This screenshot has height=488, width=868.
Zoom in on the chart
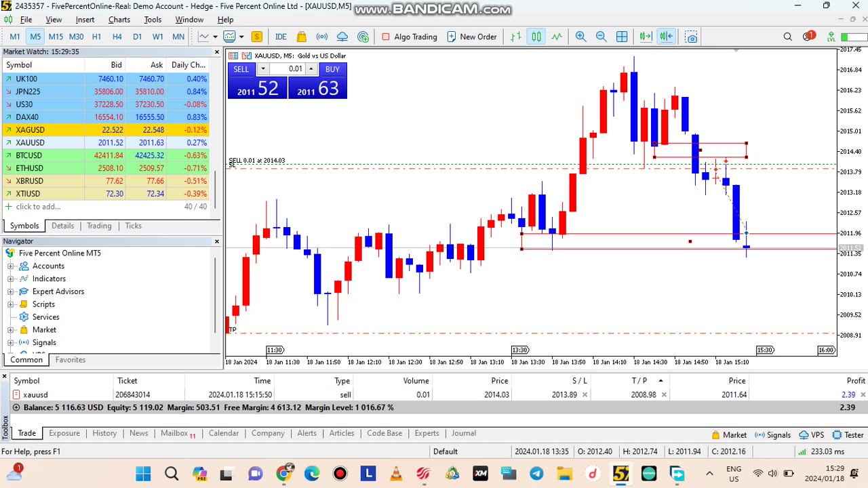click(581, 37)
